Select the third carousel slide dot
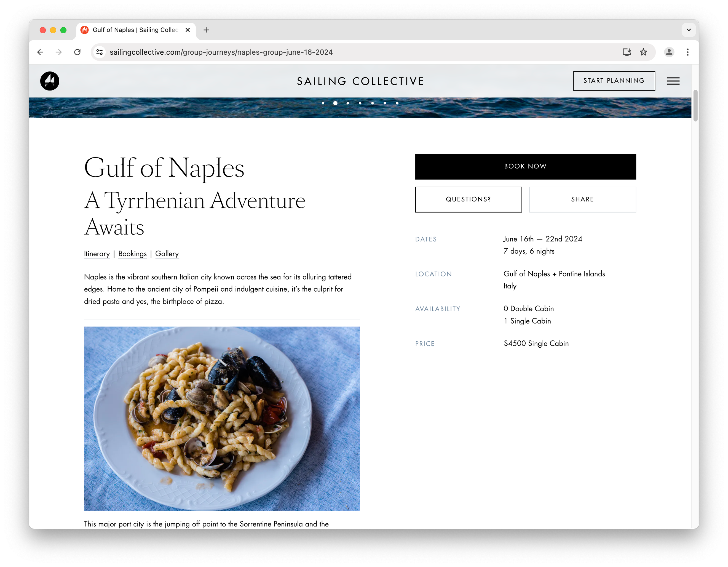Viewport: 728px width, 567px height. [348, 103]
